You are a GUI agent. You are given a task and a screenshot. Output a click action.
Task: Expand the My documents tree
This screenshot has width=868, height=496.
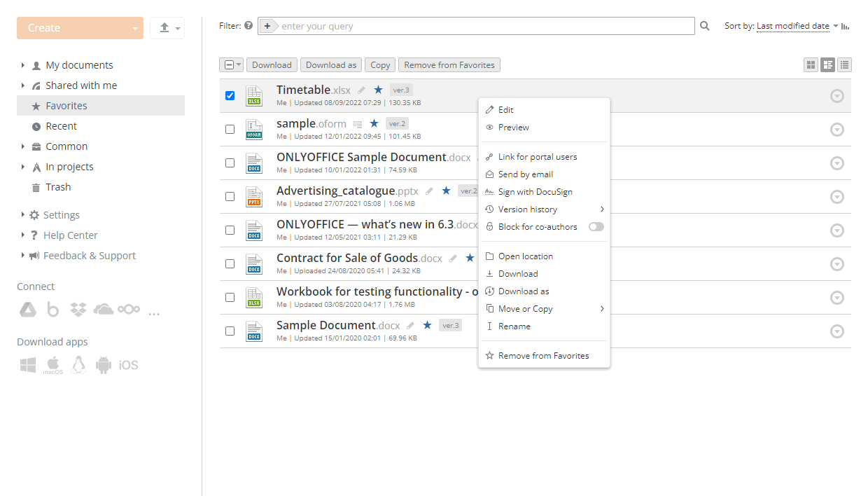pyautogui.click(x=23, y=65)
